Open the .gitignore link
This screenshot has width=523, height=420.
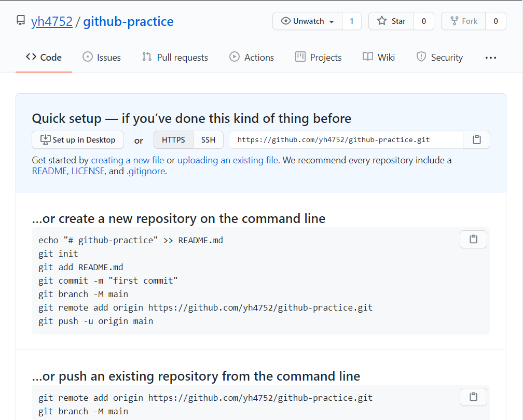tap(145, 171)
